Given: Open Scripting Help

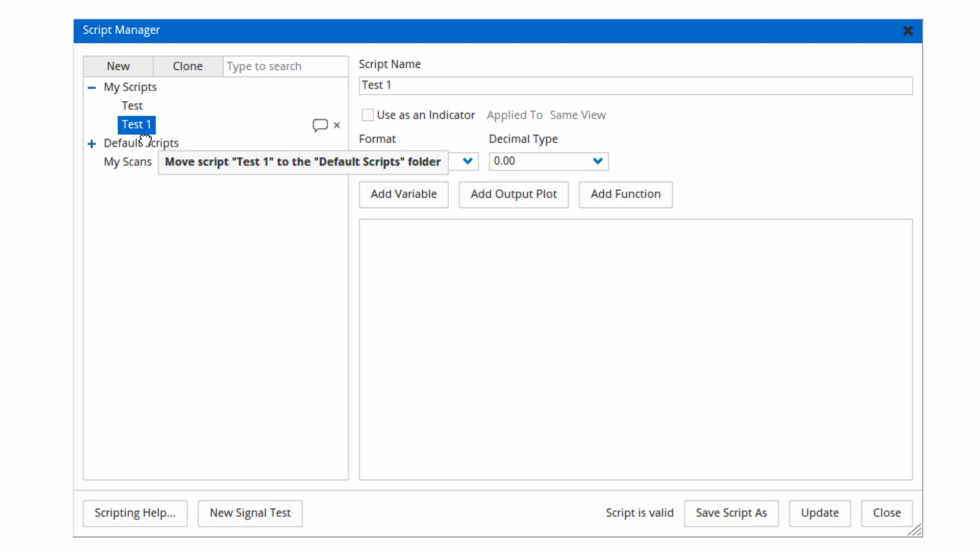Looking at the screenshot, I should (135, 513).
